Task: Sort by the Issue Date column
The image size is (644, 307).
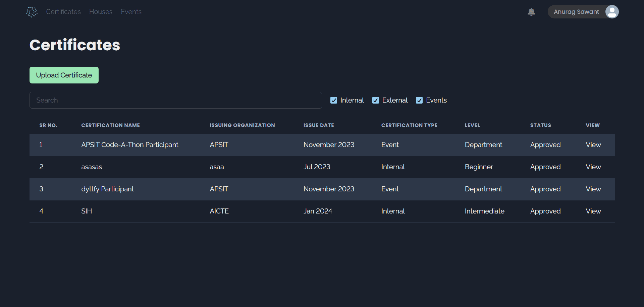Action: [x=318, y=125]
